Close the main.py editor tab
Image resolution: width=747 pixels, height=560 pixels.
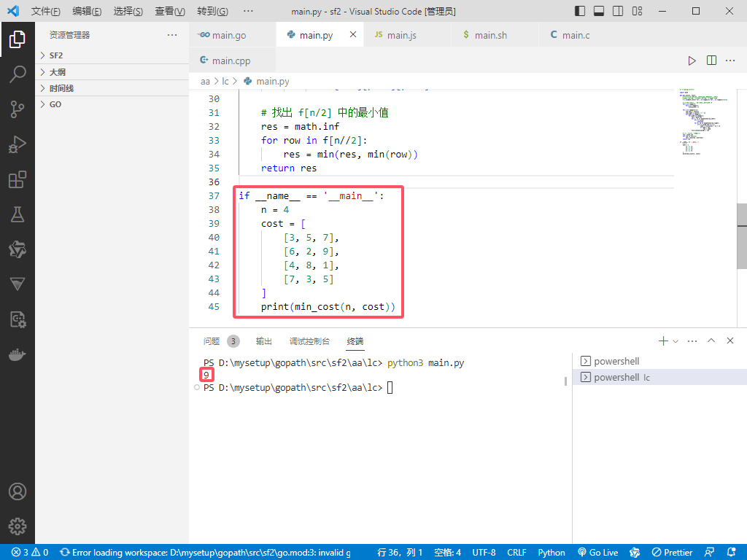pyautogui.click(x=353, y=34)
